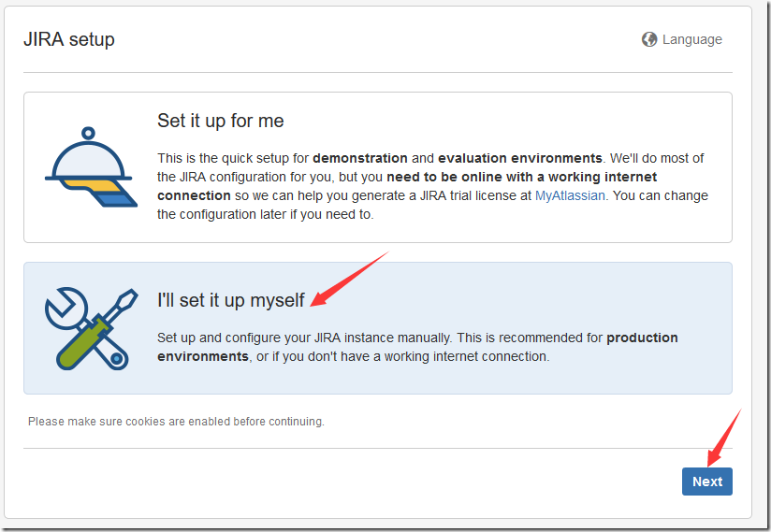The width and height of the screenshot is (771, 532).
Task: Click the cookies enabled notice text
Action: 176,422
